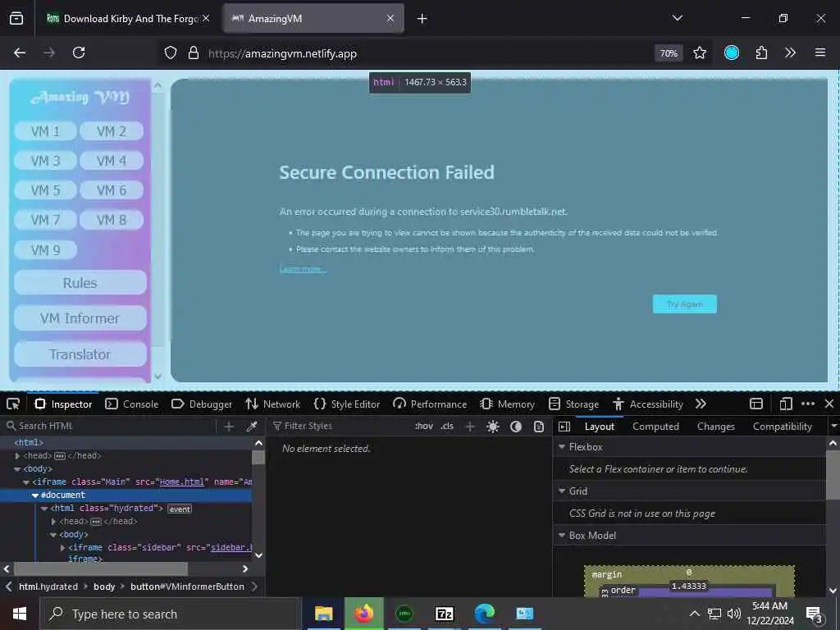Bookmark this page with the star
This screenshot has height=630, width=840.
[x=700, y=53]
